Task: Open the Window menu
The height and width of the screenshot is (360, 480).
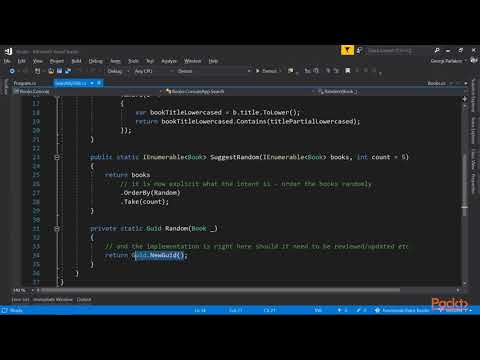Action: pos(192,61)
